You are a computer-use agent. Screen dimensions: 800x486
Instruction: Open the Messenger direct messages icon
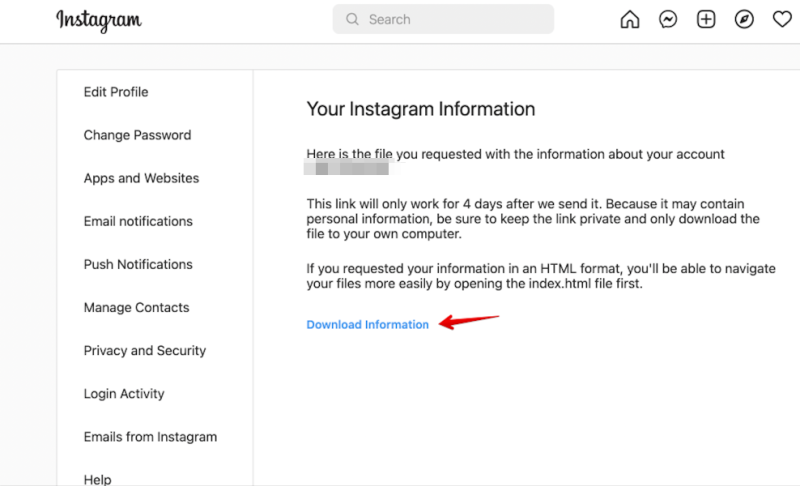(668, 19)
